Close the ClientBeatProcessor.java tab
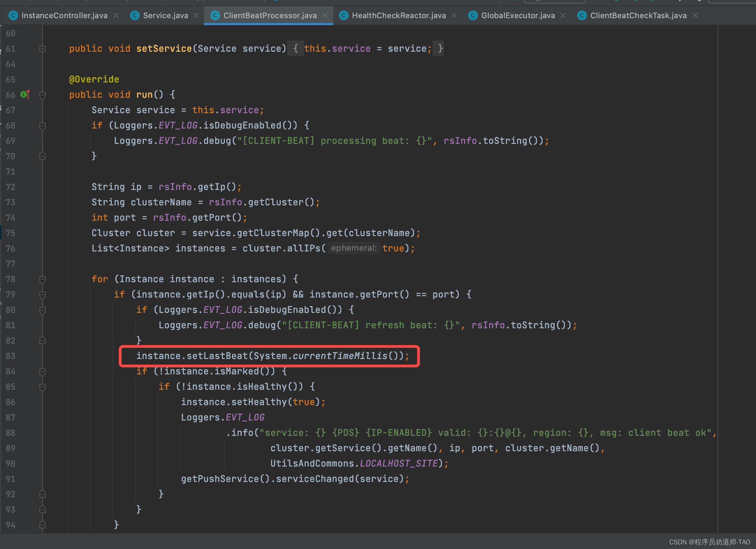Viewport: 756px width, 549px height. (325, 15)
